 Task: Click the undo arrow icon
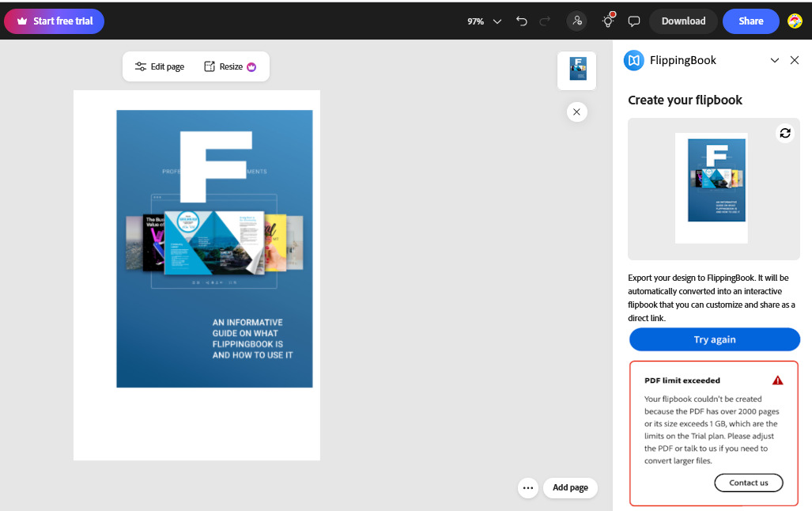521,21
